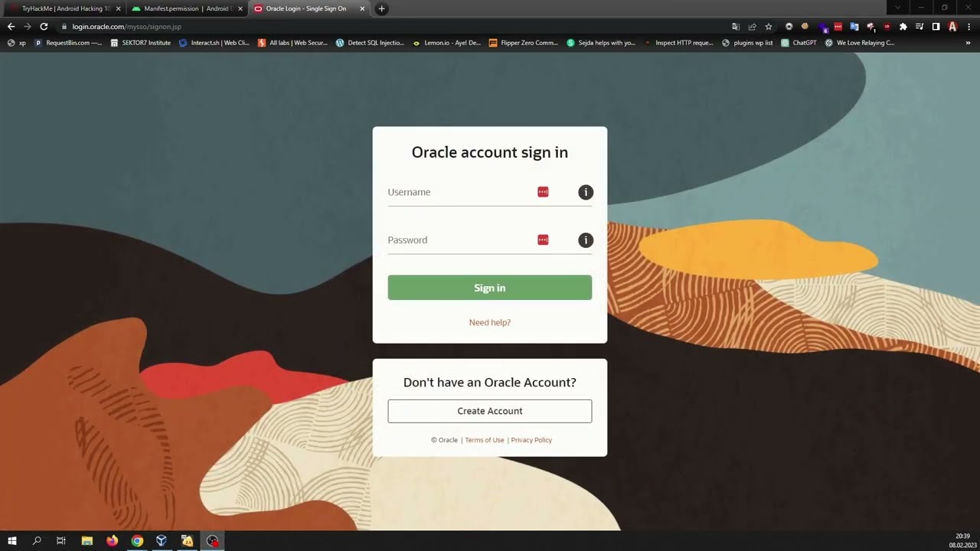Open the Extensions puzzle-piece menu
This screenshot has width=980, height=551.
903,26
